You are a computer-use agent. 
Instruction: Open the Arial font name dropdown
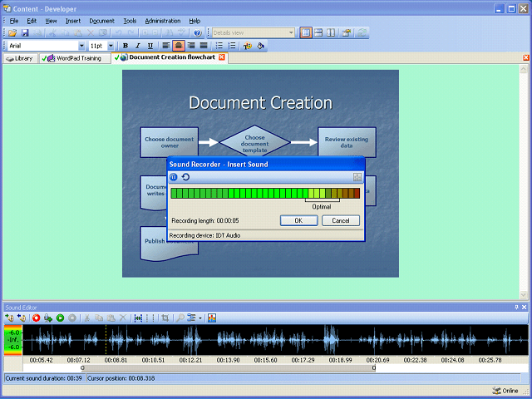(x=81, y=46)
